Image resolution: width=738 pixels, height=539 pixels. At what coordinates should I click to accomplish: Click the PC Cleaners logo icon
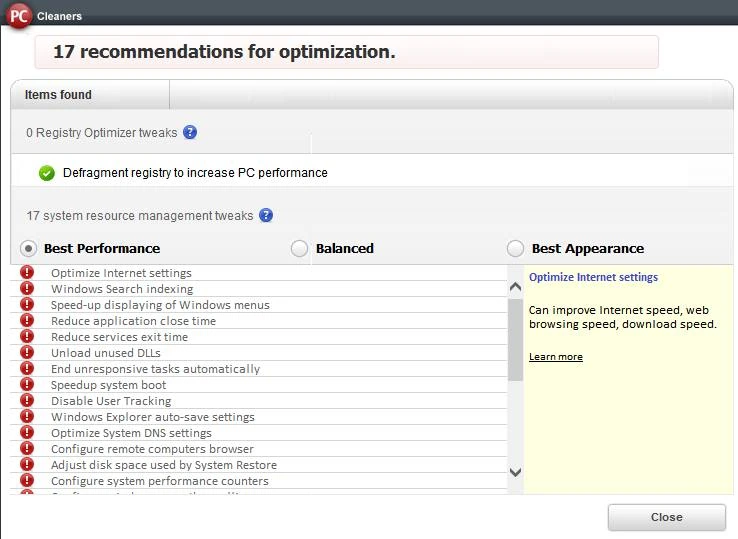[x=18, y=16]
